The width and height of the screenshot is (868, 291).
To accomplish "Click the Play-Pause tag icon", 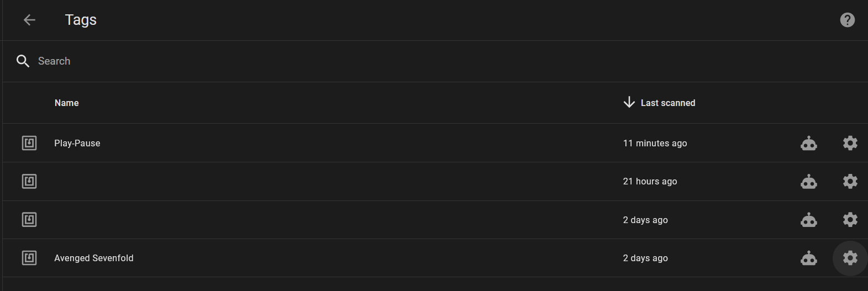I will [x=29, y=143].
